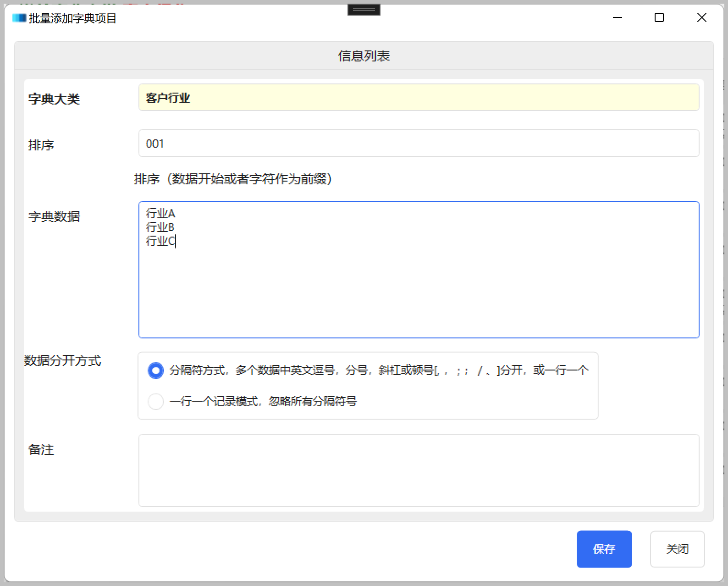
Task: Click the 字典大类 field showing 客户行业
Action: 418,98
